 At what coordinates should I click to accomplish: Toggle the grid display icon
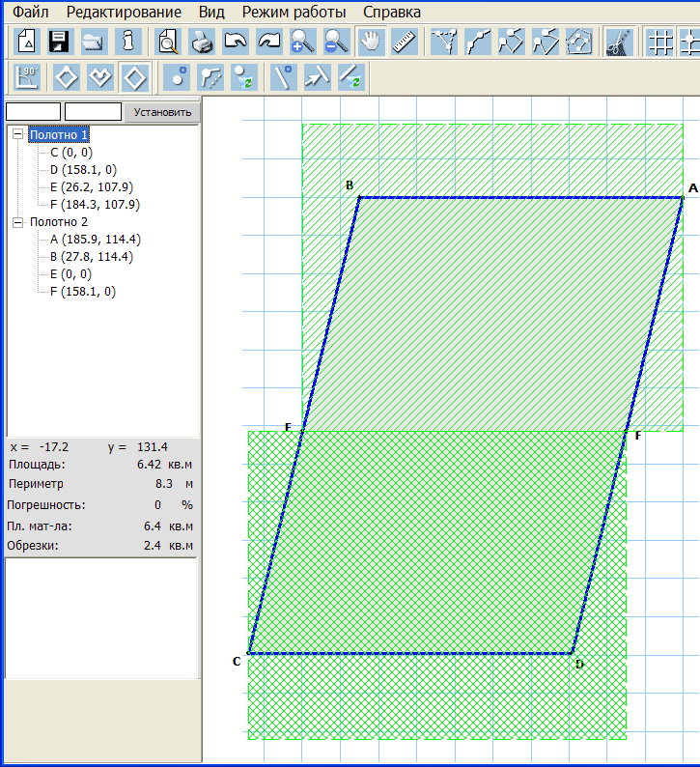(x=659, y=42)
